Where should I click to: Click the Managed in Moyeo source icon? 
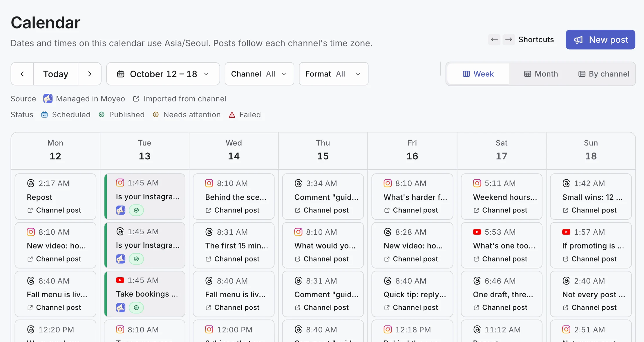[x=48, y=99]
